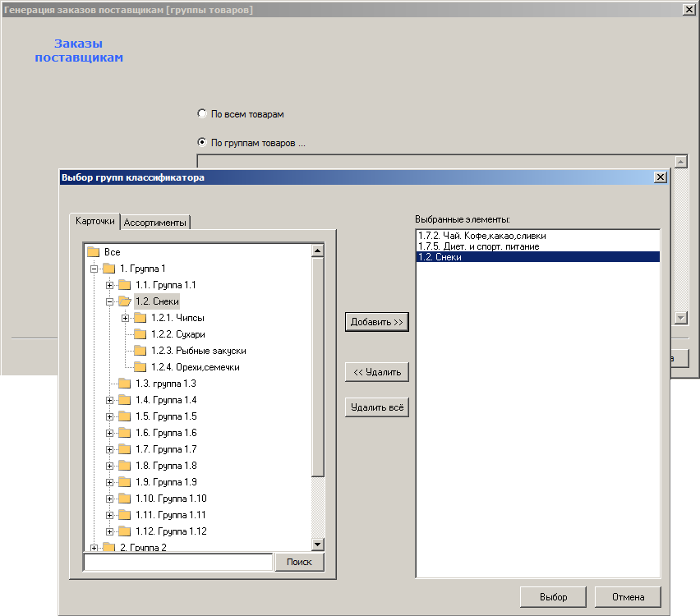
Task: Select '1.2.3. Рыбные закуски' tree label
Action: 199,351
